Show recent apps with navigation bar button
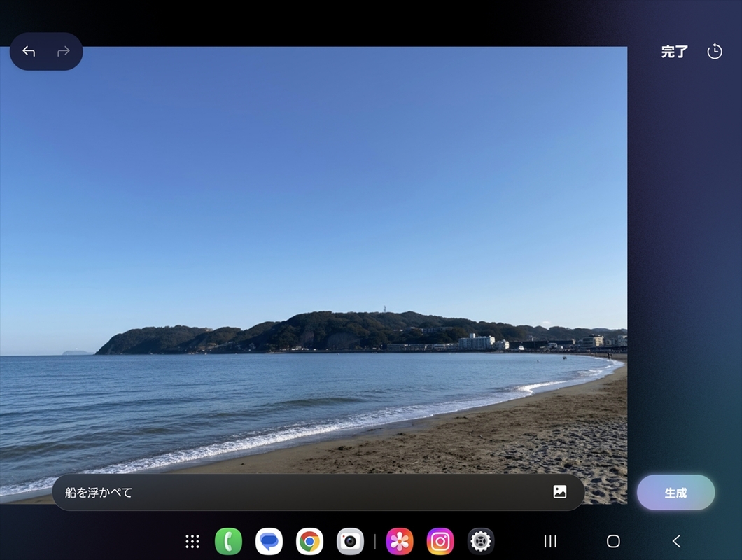 (x=550, y=541)
